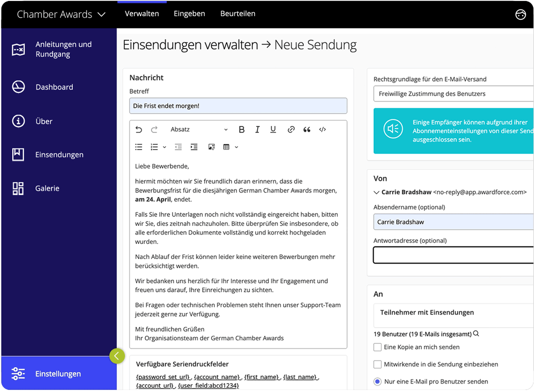The image size is (534, 392).
Task: Click the bookmark icon beside Einsendungen
Action: click(18, 154)
